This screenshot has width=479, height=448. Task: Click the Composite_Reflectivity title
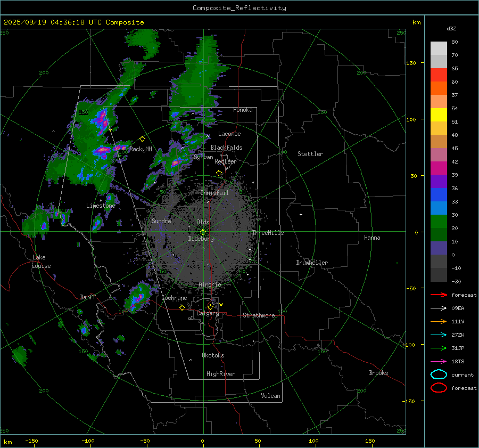pyautogui.click(x=239, y=8)
